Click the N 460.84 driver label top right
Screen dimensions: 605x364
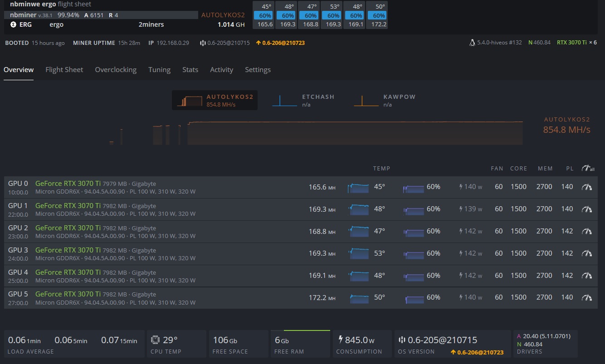(x=539, y=43)
